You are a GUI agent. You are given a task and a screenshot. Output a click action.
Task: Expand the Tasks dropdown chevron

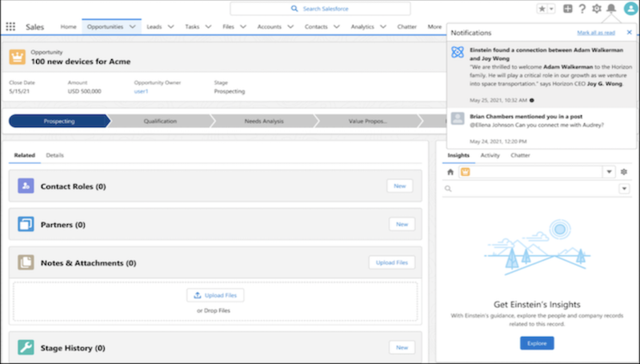point(208,27)
